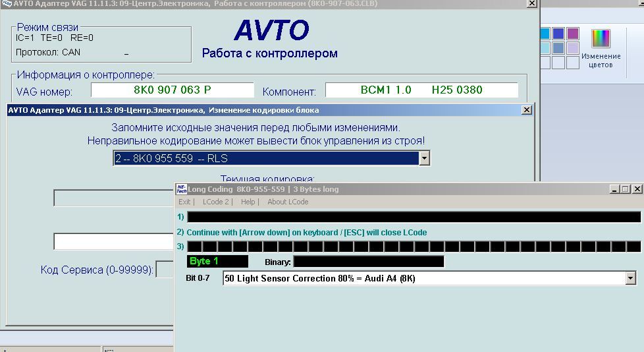Screen dimensions: 644x352
Task: Click into the Binary value field
Action: point(368,262)
